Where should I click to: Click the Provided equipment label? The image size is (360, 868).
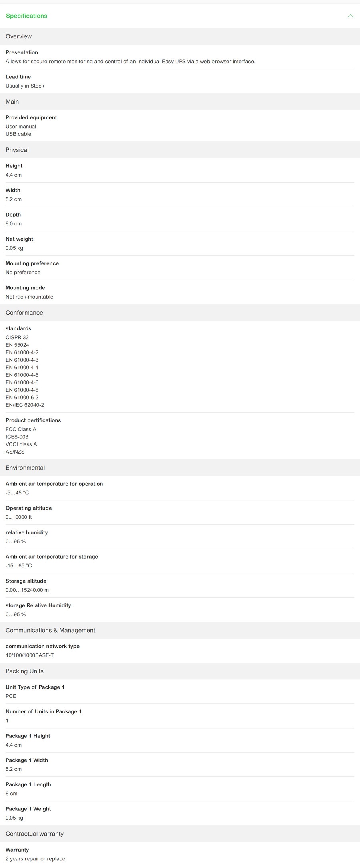31,117
